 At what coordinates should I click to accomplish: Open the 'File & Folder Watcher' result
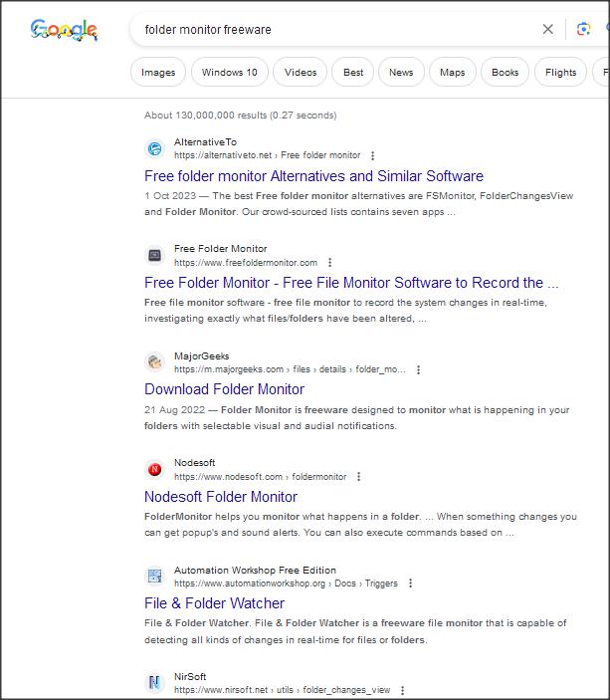214,603
